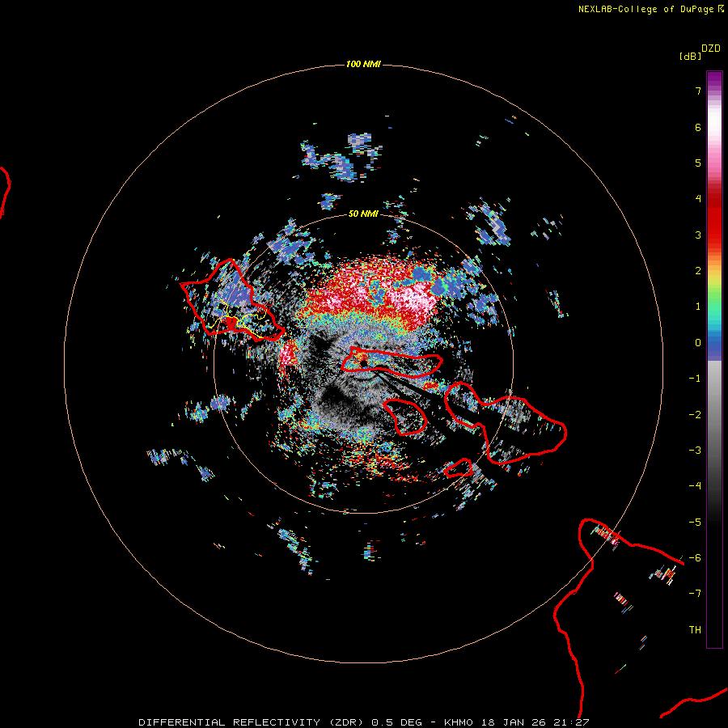Click the 100 NMI range ring label
728x728 pixels.
[x=363, y=64]
